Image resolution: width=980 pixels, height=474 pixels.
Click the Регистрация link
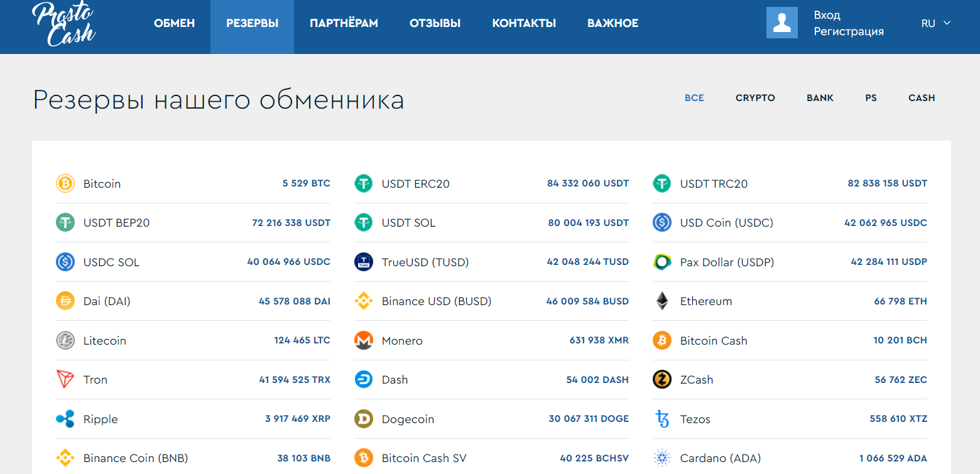849,31
